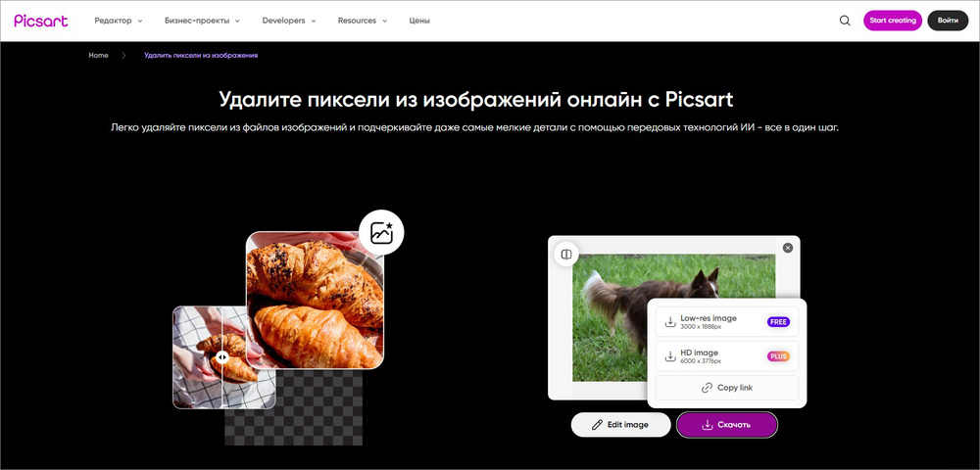The width and height of the screenshot is (980, 470).
Task: Click the page heading Удалите пиксели из изображений
Action: (475, 100)
